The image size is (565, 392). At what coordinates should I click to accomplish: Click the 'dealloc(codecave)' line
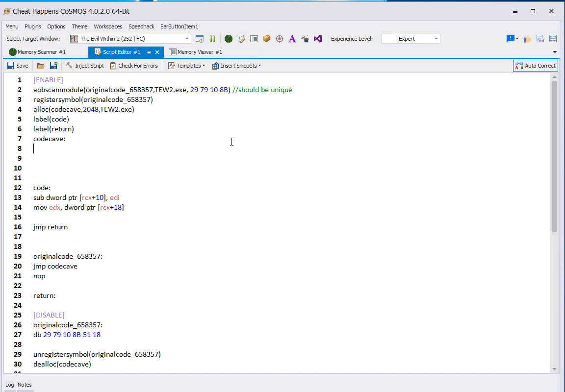(62, 364)
